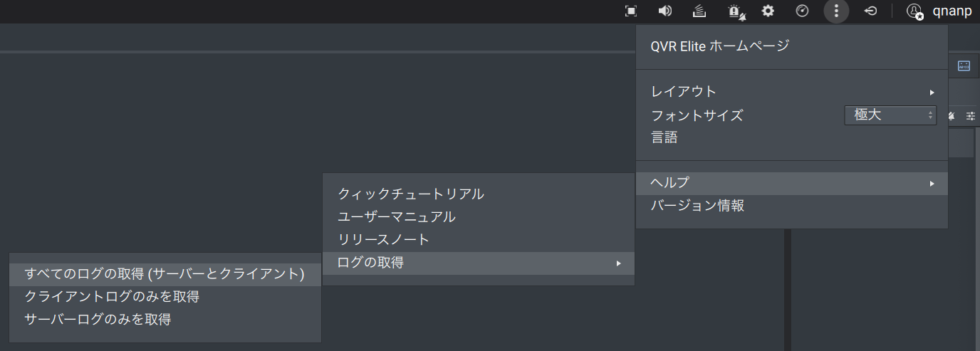980x351 pixels.
Task: Open the フォントサイズ dropdown showing 極大
Action: click(890, 115)
